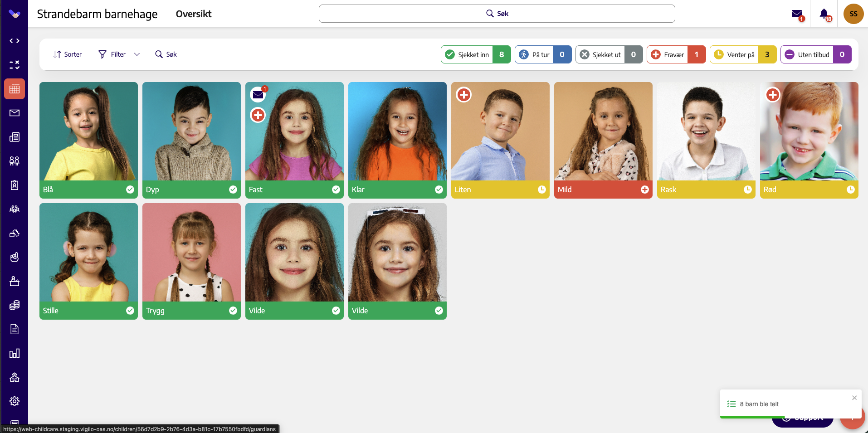
Task: Collapse the sidebar with the arrows icon
Action: coord(15,41)
